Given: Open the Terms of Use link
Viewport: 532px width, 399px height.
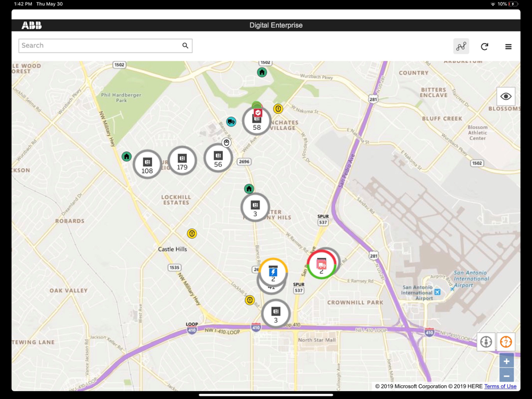Looking at the screenshot, I should coord(501,386).
